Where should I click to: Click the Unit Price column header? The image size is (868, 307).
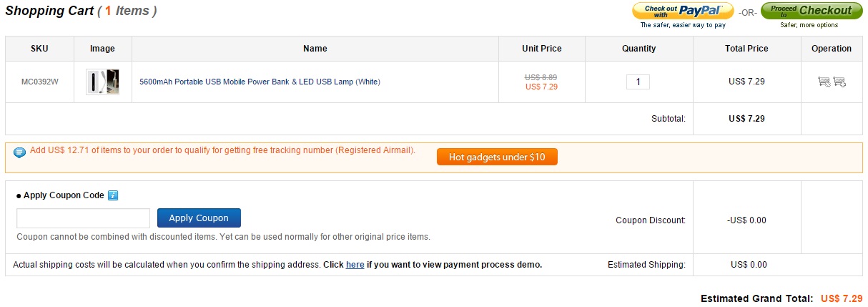541,49
